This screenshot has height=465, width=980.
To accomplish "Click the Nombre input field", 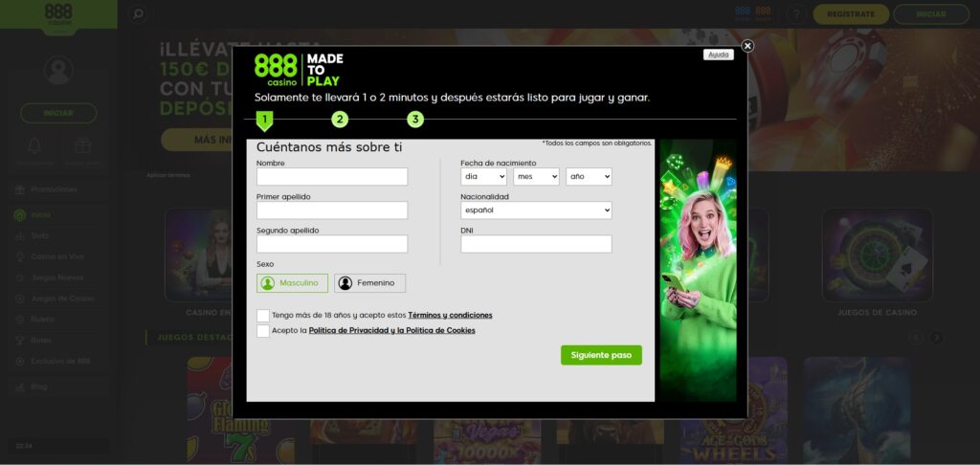I will (x=332, y=176).
